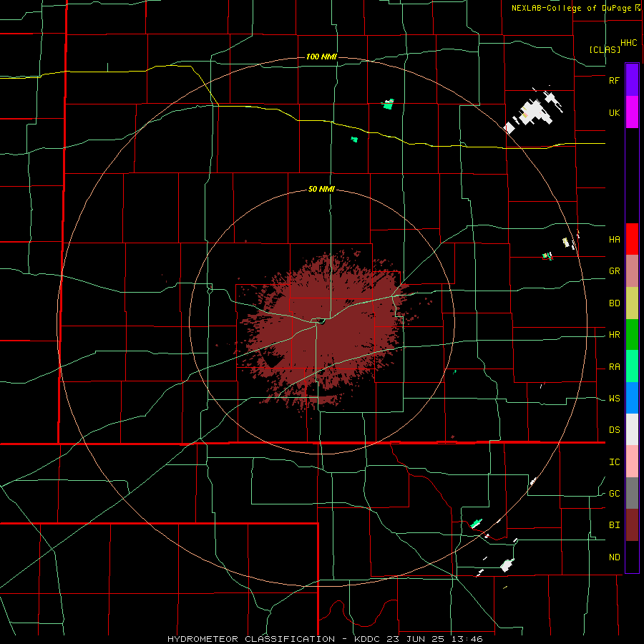Click the "50 NMI" range ring label

click(x=321, y=190)
